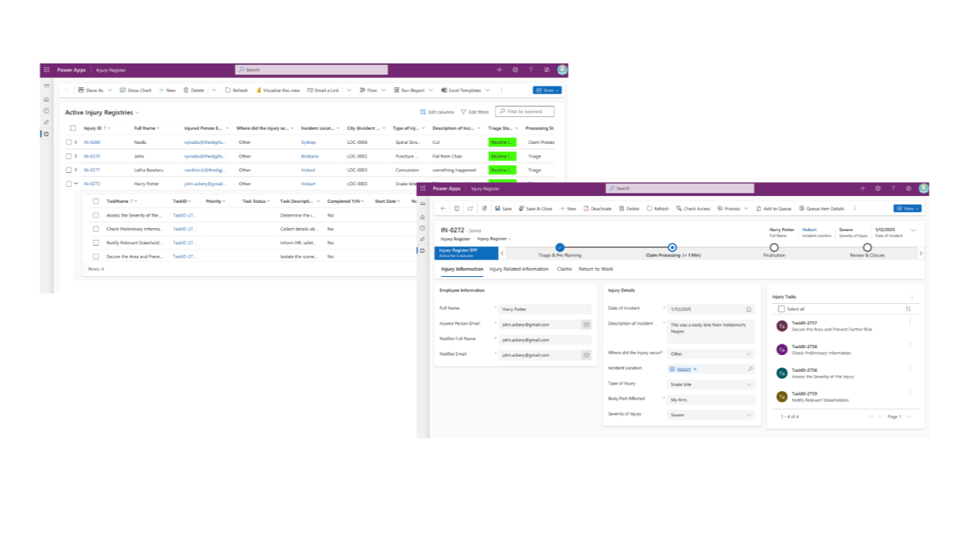
Task: Tick checkbox for Secure the Area task row
Action: point(96,256)
